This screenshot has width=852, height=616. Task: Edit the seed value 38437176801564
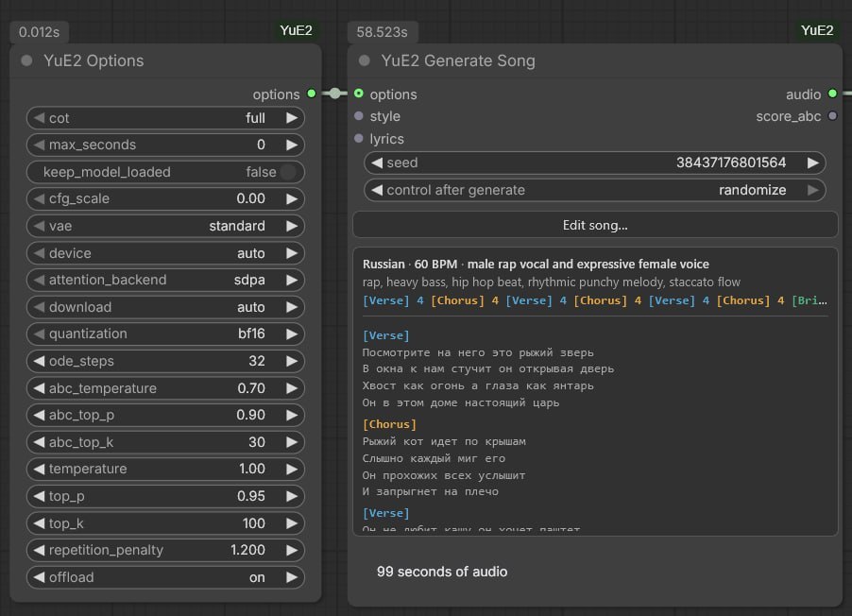pos(731,163)
